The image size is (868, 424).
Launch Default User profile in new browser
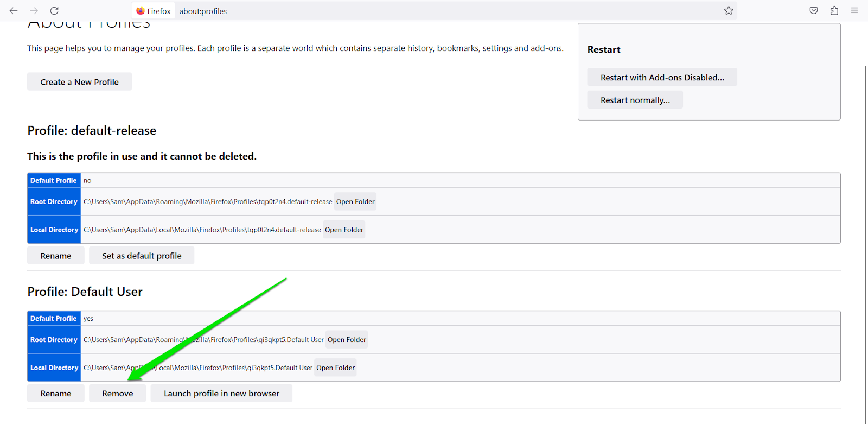click(221, 394)
